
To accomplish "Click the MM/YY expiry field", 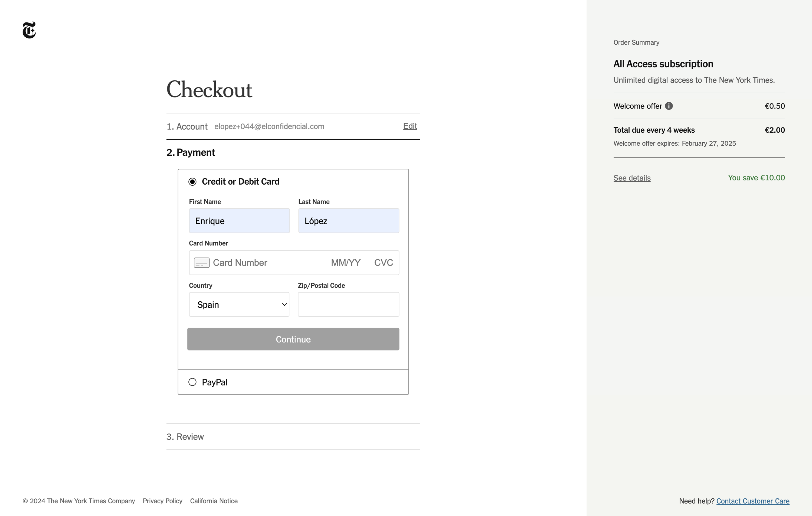I will coord(346,263).
